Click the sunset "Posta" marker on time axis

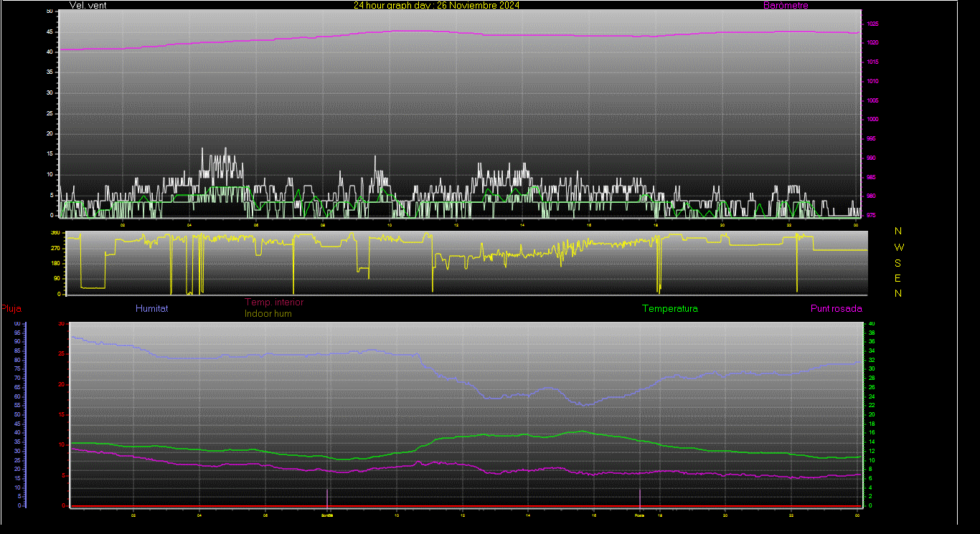click(x=640, y=515)
